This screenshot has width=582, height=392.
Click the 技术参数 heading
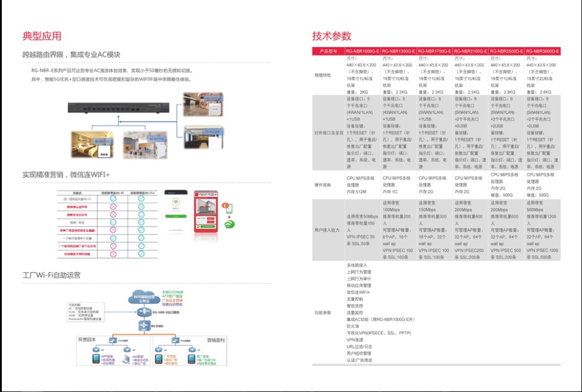[331, 36]
